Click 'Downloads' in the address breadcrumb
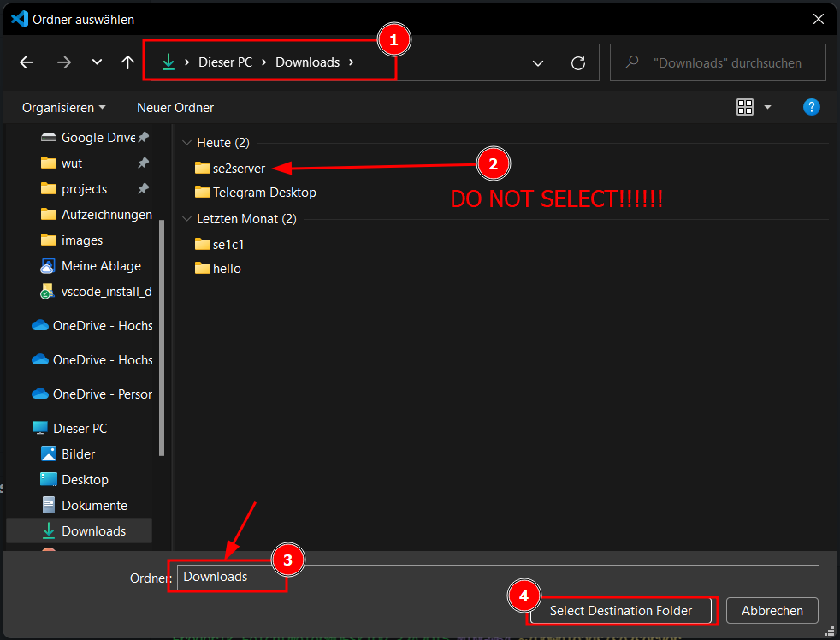The height and width of the screenshot is (640, 840). (307, 62)
